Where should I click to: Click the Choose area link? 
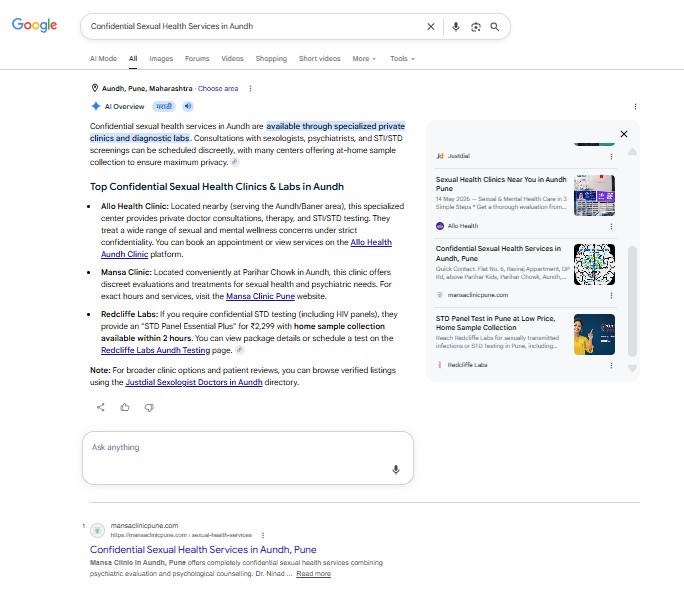tap(218, 89)
